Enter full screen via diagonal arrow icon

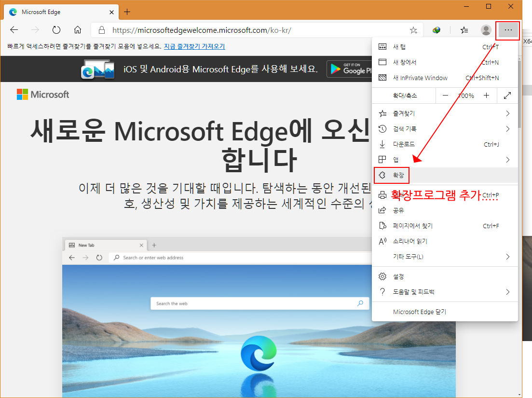pos(507,96)
